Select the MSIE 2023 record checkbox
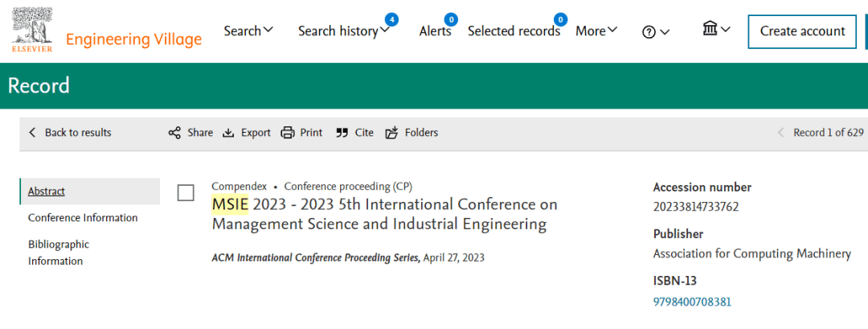 tap(186, 193)
